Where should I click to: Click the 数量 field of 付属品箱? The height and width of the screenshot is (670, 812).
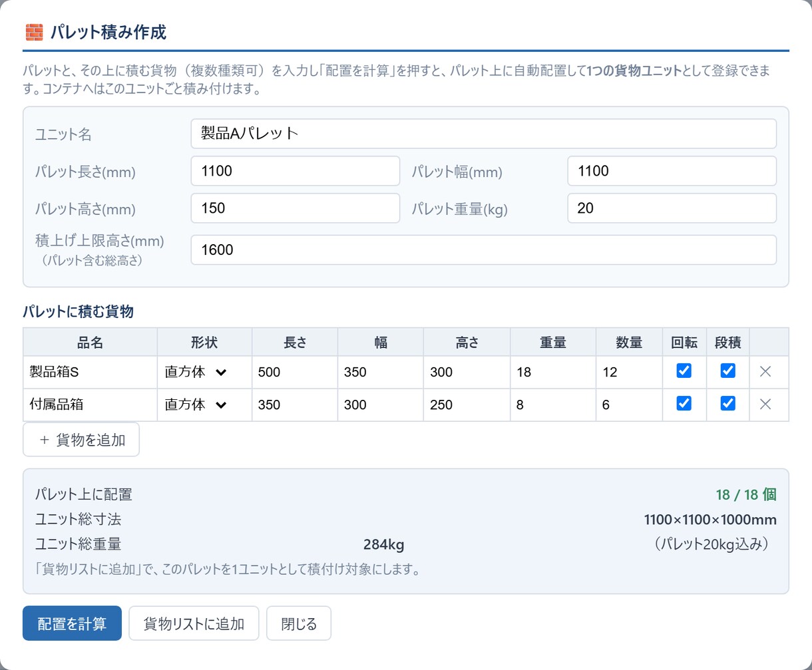(629, 404)
